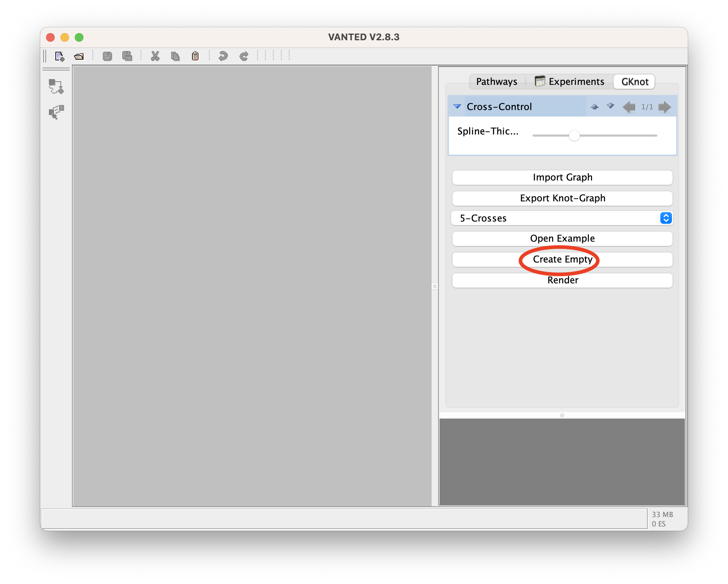Screen dimensions: 728x584
Task: Click the New Graph file icon
Action: pos(59,56)
